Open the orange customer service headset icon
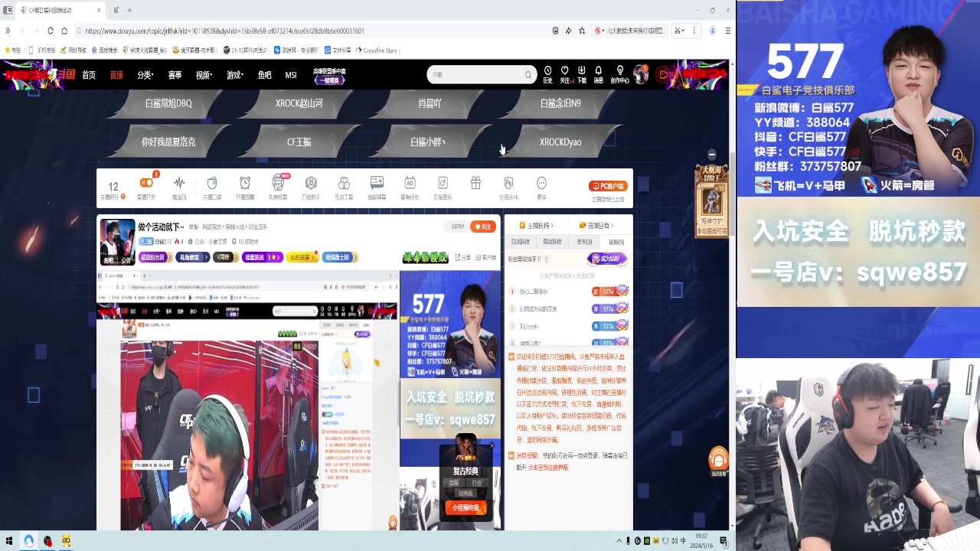The width and height of the screenshot is (980, 551). click(718, 461)
